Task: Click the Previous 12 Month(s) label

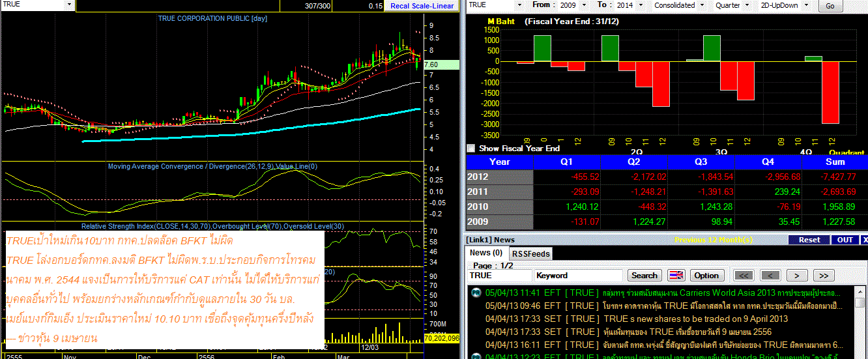Action: point(714,240)
